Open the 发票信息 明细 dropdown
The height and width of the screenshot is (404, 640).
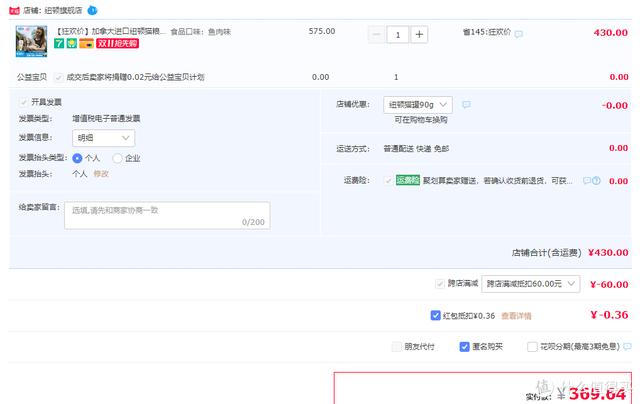104,138
